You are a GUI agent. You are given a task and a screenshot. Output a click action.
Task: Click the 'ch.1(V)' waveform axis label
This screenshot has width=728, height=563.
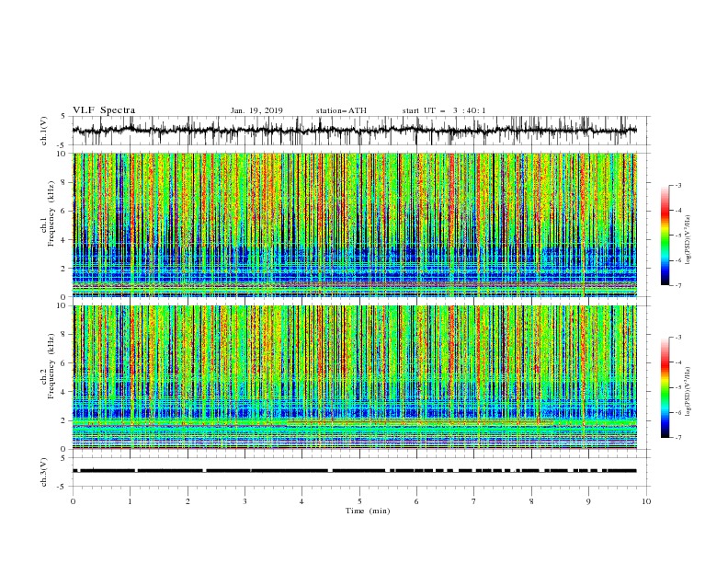tap(44, 131)
